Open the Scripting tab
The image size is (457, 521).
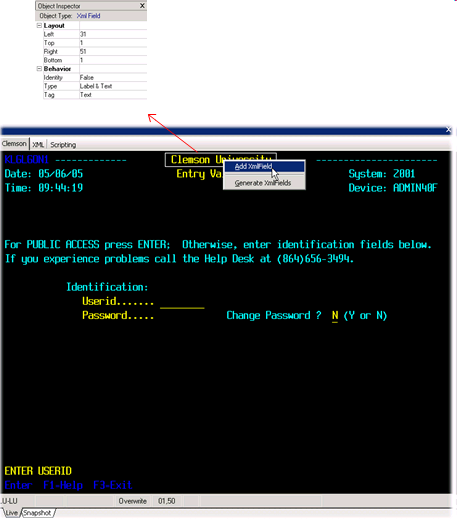point(63,145)
